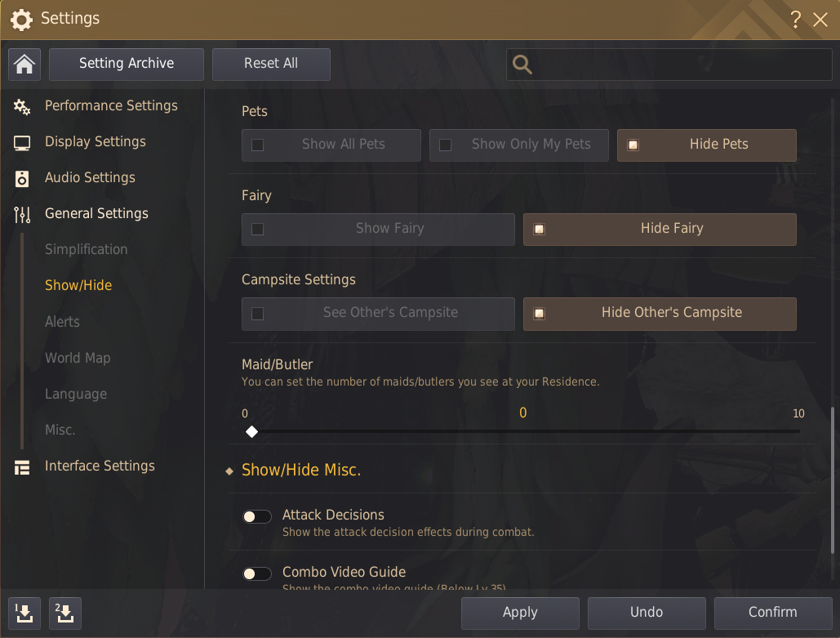Image resolution: width=840 pixels, height=638 pixels.
Task: Click the Display Settings monitor icon
Action: (x=22, y=143)
